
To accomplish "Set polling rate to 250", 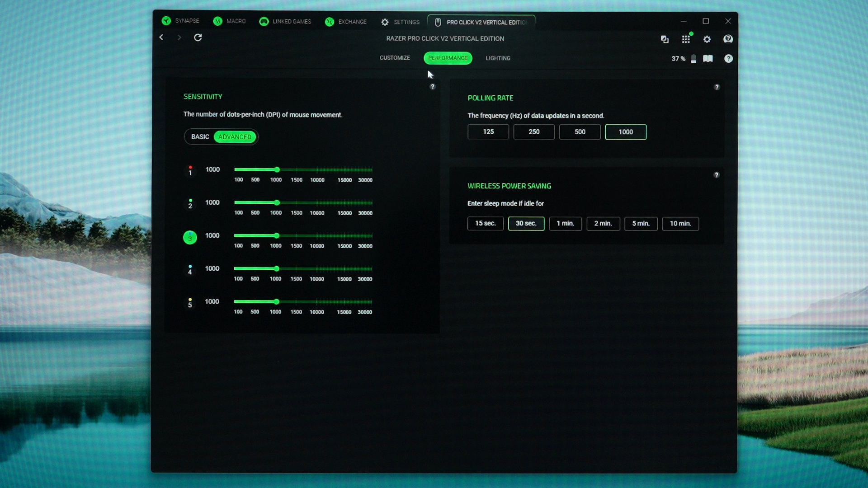I will click(534, 131).
